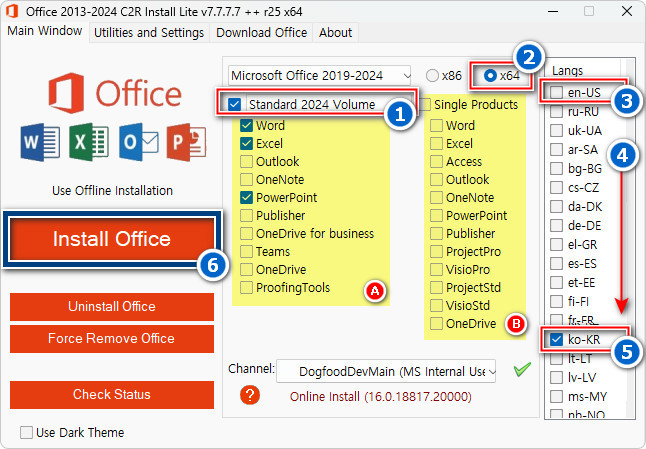The width and height of the screenshot is (646, 449).
Task: Open the Download Office tab
Action: 261,32
